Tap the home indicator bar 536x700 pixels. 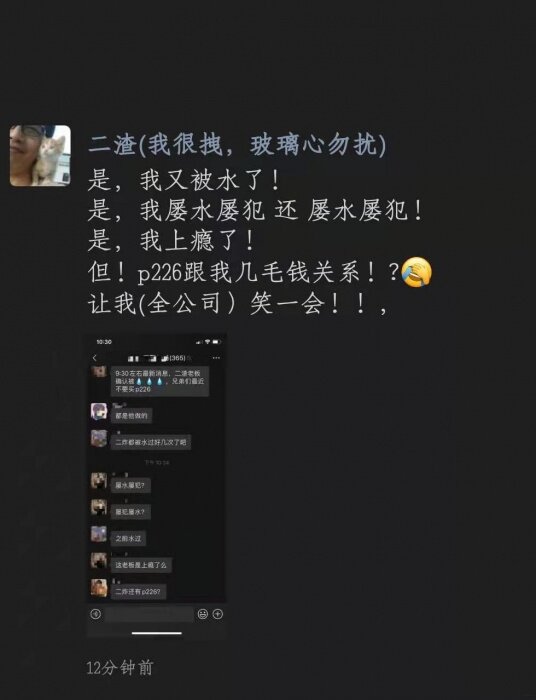tap(157, 633)
